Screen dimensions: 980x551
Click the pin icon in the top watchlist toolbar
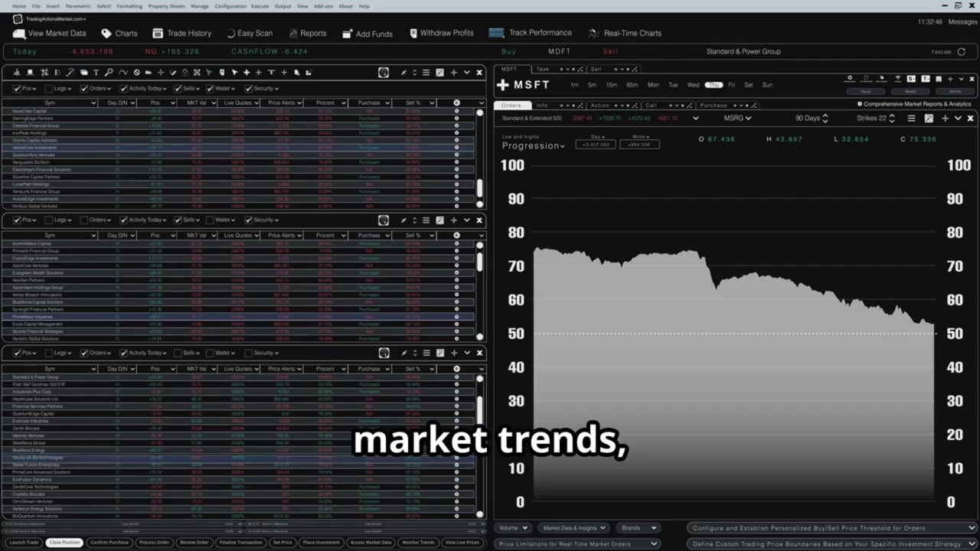tap(403, 73)
